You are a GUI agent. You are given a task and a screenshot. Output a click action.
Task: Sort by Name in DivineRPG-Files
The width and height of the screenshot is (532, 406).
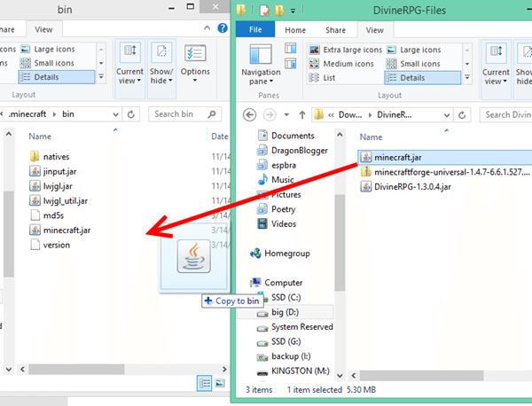[371, 137]
